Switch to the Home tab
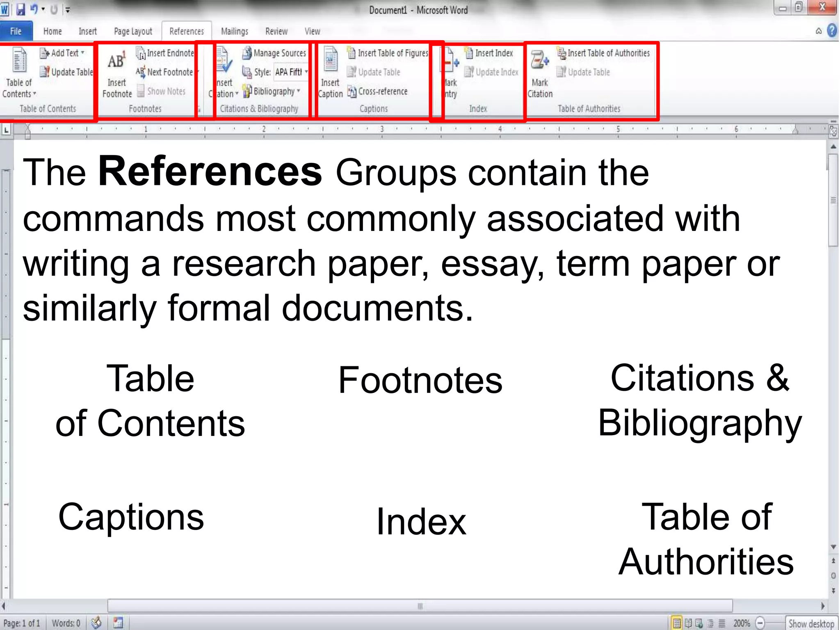The width and height of the screenshot is (840, 630). pos(52,31)
